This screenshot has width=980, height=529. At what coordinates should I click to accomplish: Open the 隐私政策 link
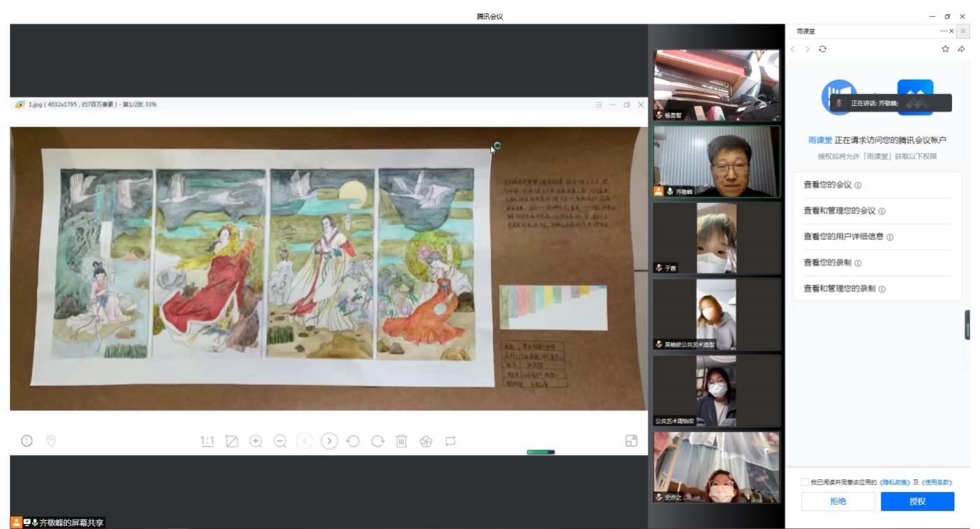(895, 482)
